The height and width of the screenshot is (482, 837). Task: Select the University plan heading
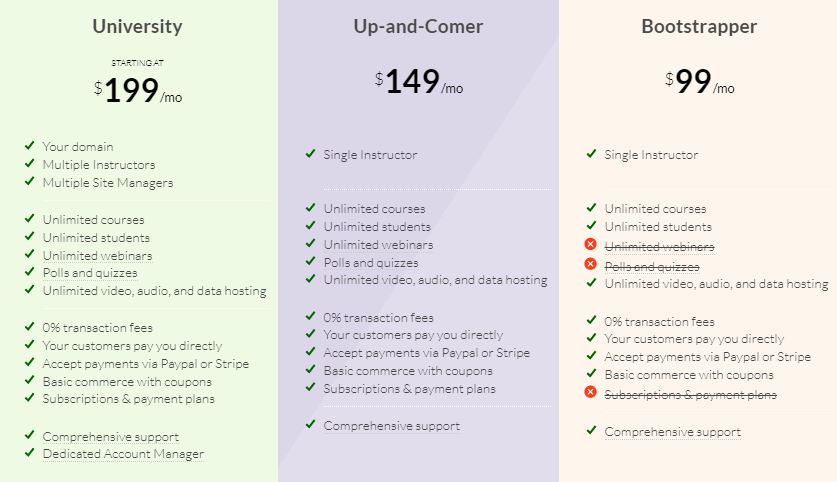coord(138,26)
